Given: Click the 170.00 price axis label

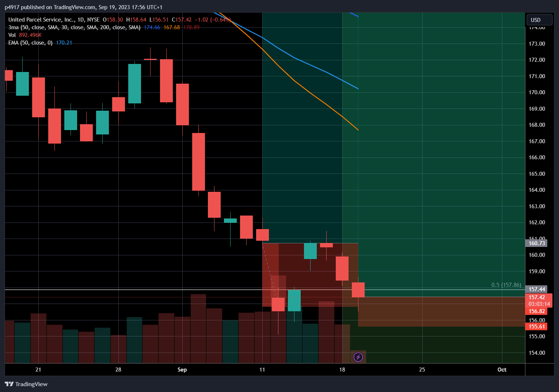Looking at the screenshot, I should tap(537, 92).
